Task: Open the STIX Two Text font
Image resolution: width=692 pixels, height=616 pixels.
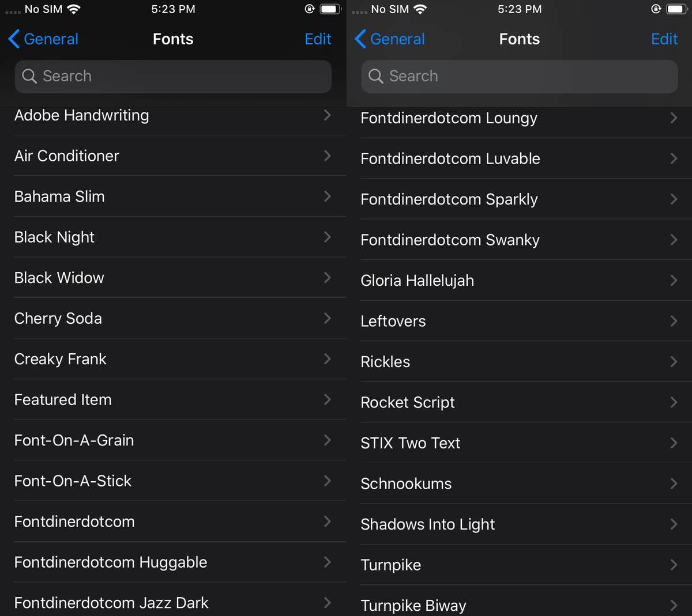Action: [x=410, y=443]
